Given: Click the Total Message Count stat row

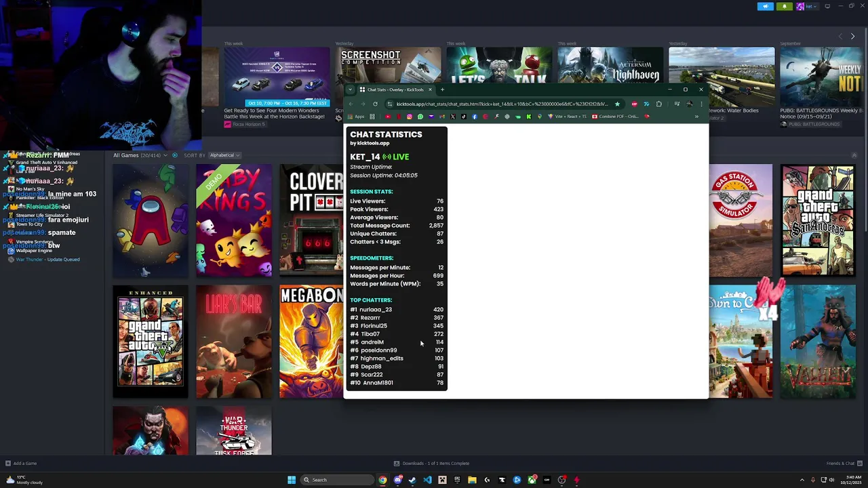Looking at the screenshot, I should tap(397, 226).
